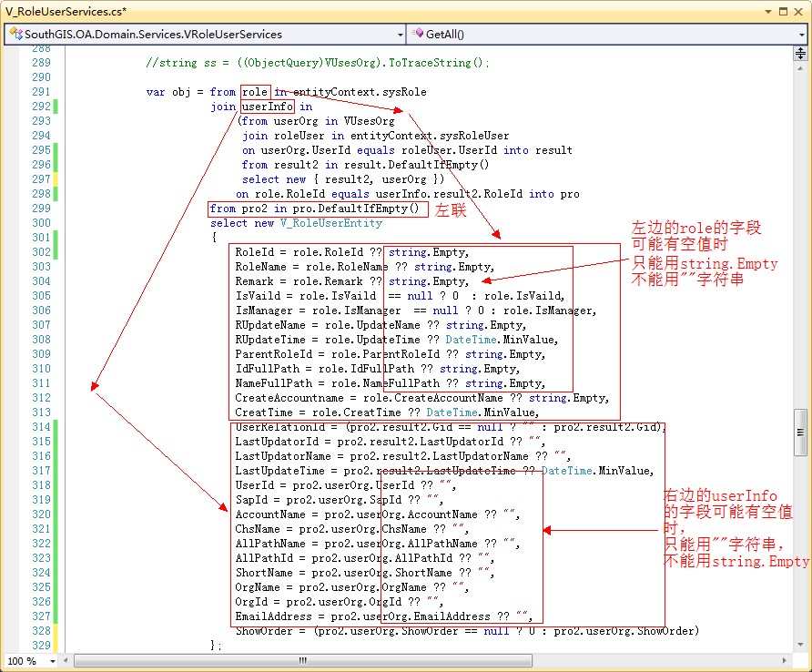Click the horizontal scrollbar right arrow
This screenshot has height=672, width=812.
coord(786,661)
